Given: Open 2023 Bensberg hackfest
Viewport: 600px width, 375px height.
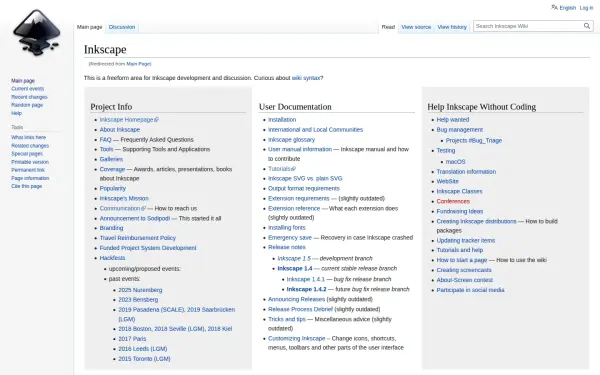Looking at the screenshot, I should coord(138,300).
